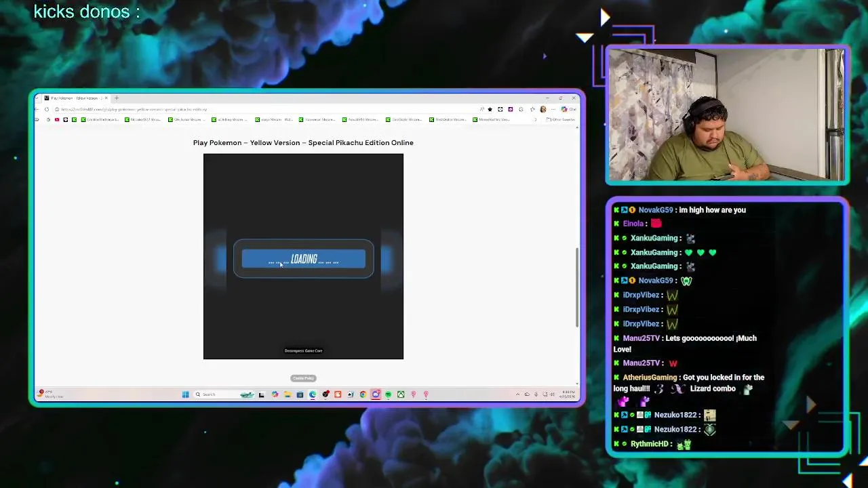This screenshot has height=488, width=868.
Task: Click the streamer webcam feed
Action: pyautogui.click(x=727, y=115)
